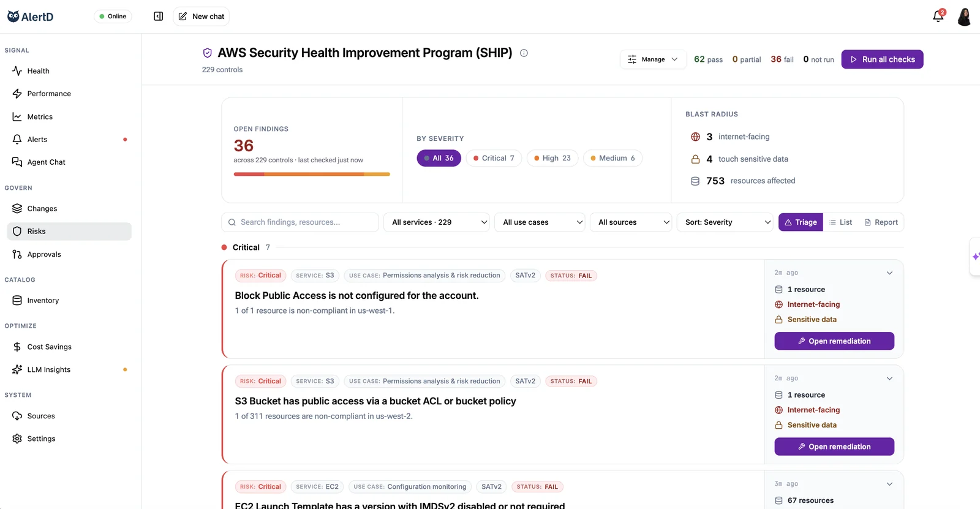Open notifications bell icon

click(x=938, y=17)
